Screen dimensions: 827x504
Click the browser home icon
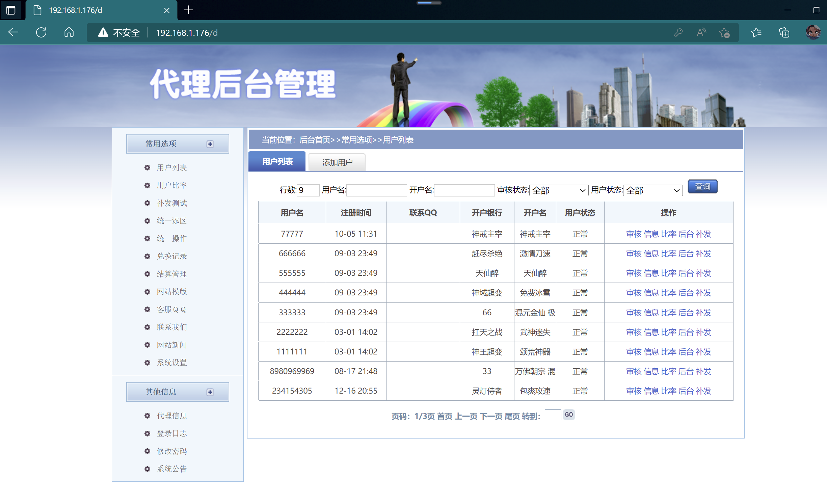69,32
